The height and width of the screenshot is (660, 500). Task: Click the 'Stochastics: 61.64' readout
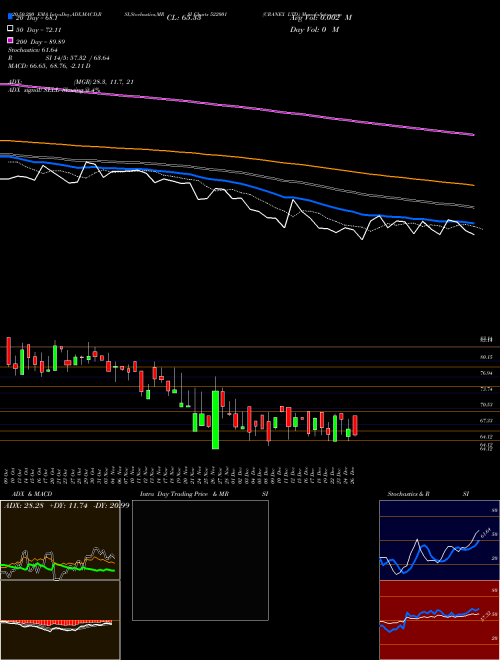click(x=32, y=50)
